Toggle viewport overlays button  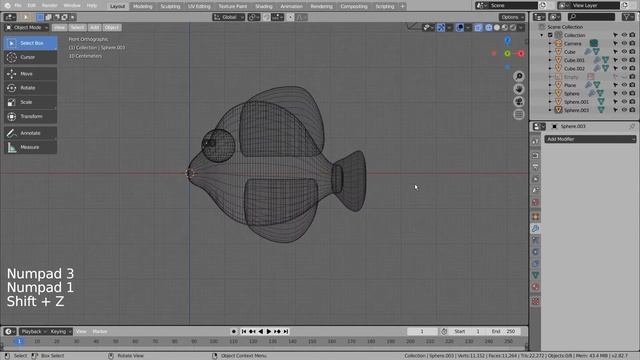pyautogui.click(x=460, y=27)
